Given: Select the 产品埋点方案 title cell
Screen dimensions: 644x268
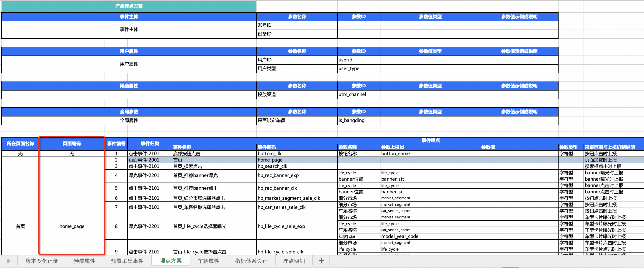Looking at the screenshot, I should (129, 6).
